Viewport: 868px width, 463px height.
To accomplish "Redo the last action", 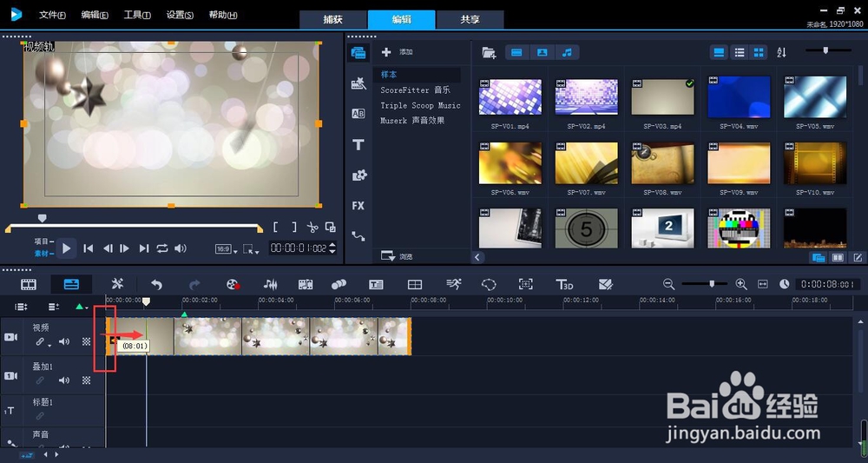I will coord(194,285).
